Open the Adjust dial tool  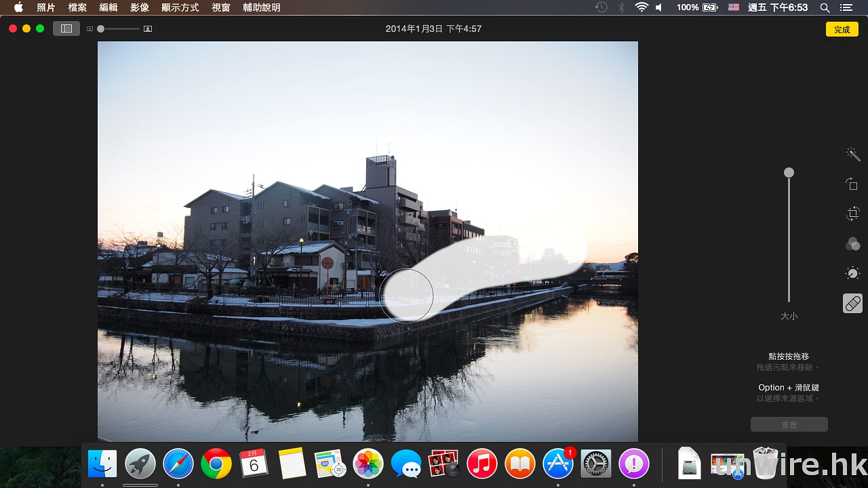pos(852,273)
